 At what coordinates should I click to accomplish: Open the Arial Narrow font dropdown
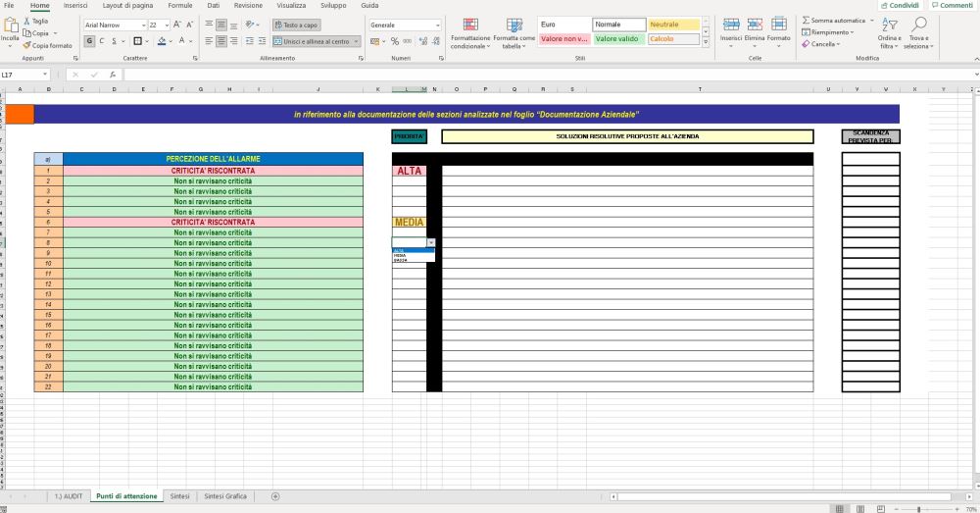click(x=144, y=26)
